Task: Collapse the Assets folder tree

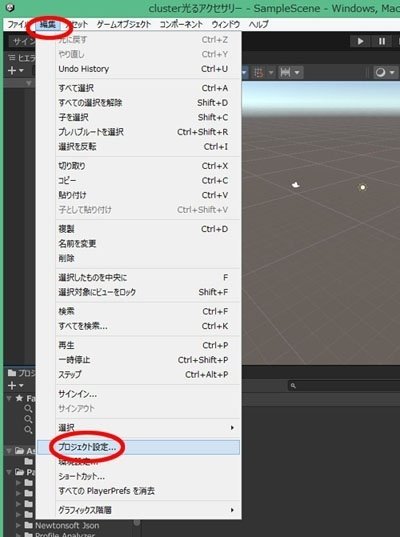Action: coord(9,451)
